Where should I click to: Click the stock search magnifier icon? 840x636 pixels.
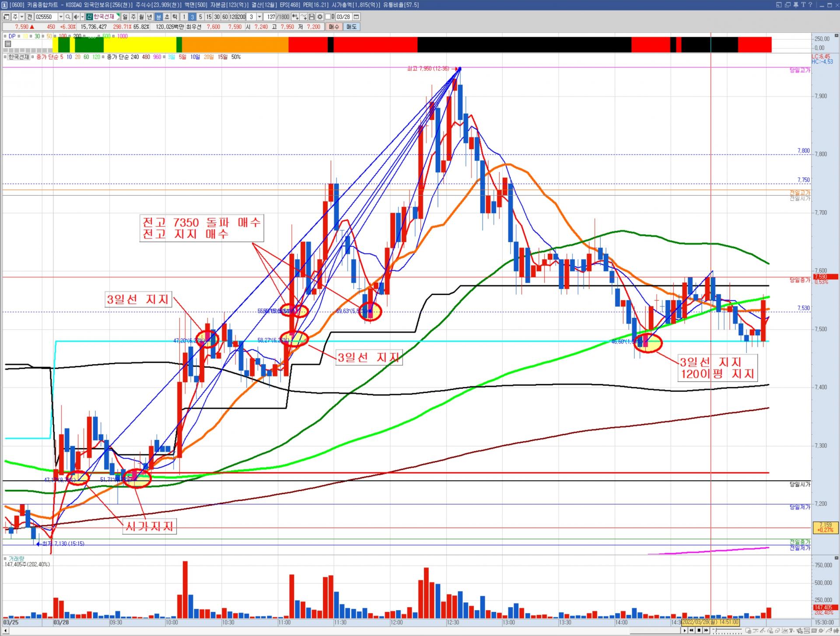click(x=68, y=17)
